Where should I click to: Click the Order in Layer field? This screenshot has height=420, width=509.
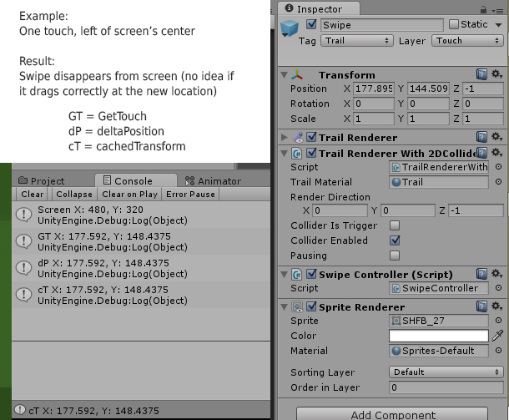446,387
